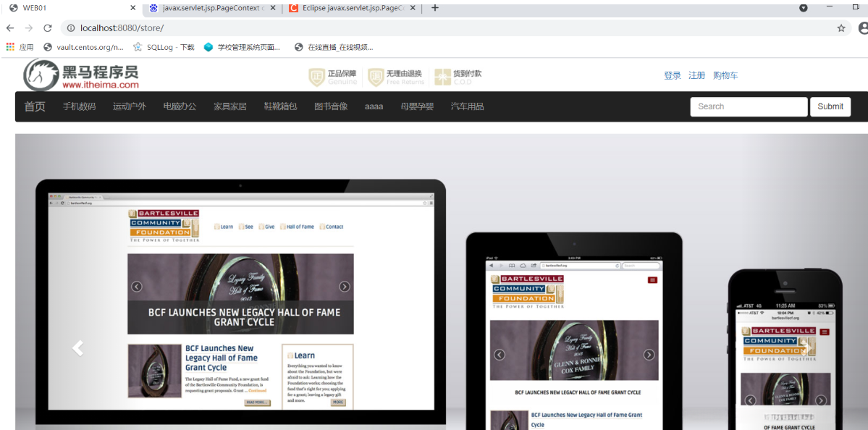This screenshot has height=430, width=868.
Task: Open the 学校管理系统页面 bookmark
Action: (242, 47)
